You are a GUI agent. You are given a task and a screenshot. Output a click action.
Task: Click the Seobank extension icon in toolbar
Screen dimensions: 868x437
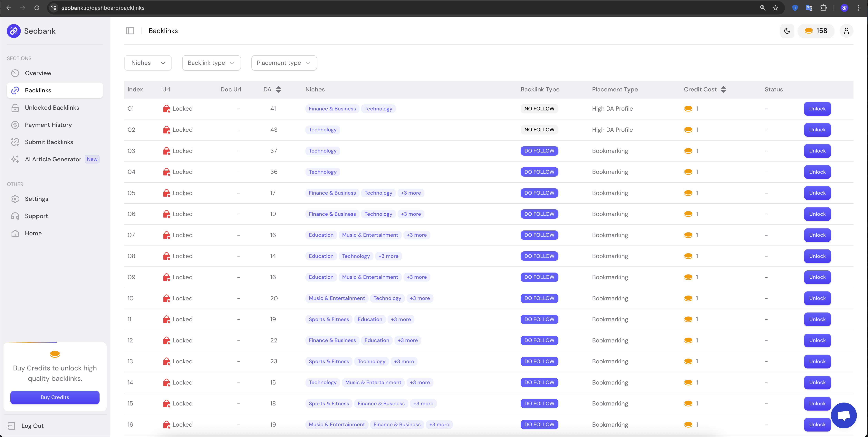point(844,8)
